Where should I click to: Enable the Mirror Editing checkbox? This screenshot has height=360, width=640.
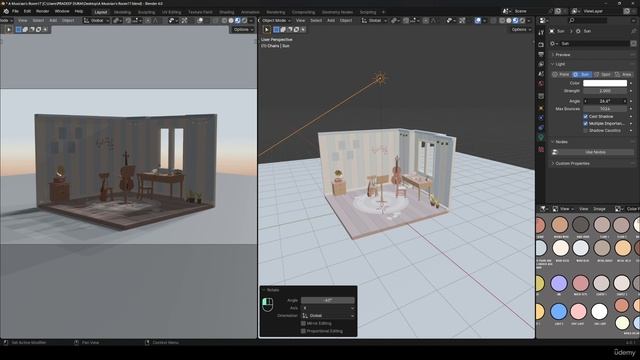click(303, 323)
